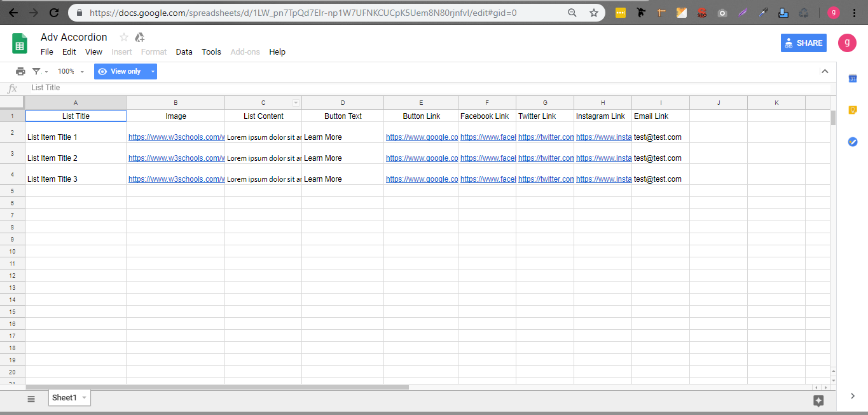Open the Sheet1 tab dropdown arrow
Viewport: 868px width, 415px height.
tap(84, 398)
